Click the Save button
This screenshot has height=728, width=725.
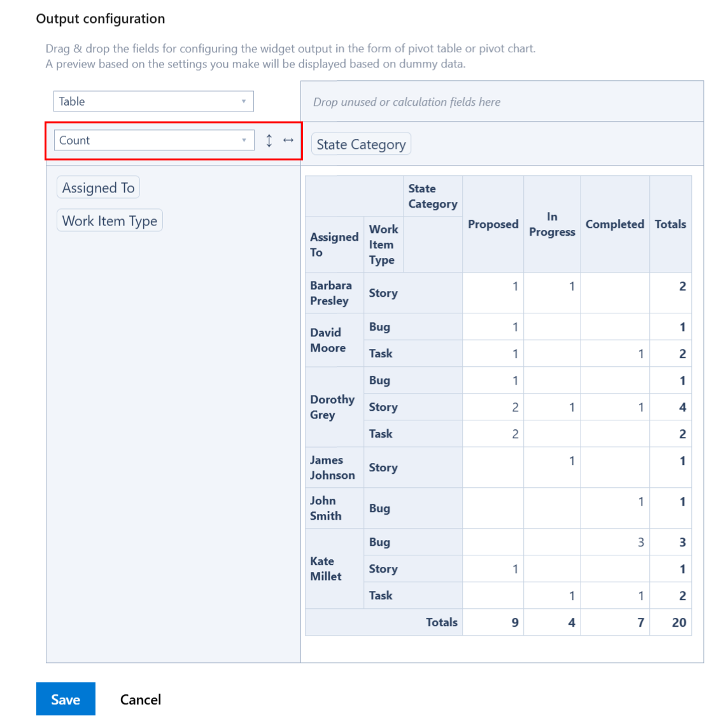[x=66, y=699]
